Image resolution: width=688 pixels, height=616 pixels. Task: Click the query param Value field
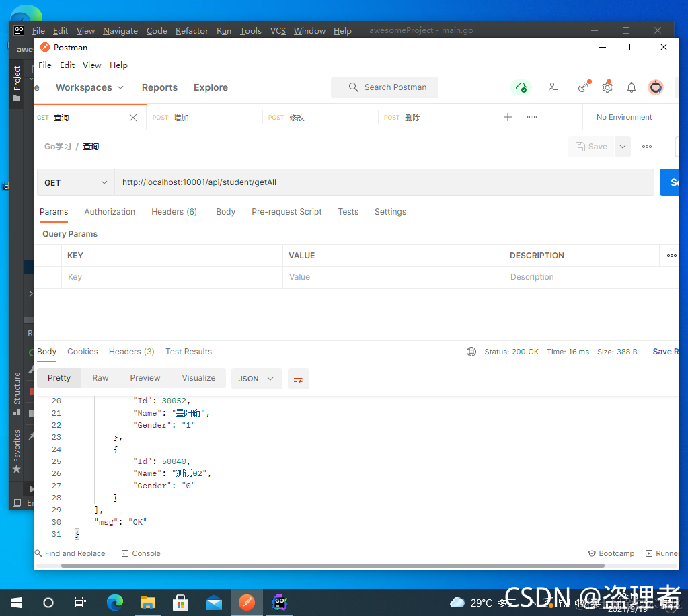click(x=393, y=277)
